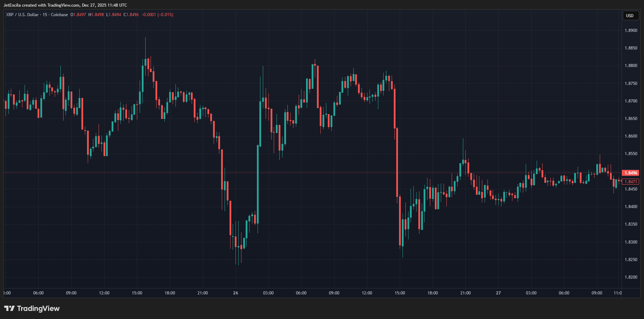Click the 15-minute interval in chart legend
The image size is (644, 319).
click(x=45, y=15)
